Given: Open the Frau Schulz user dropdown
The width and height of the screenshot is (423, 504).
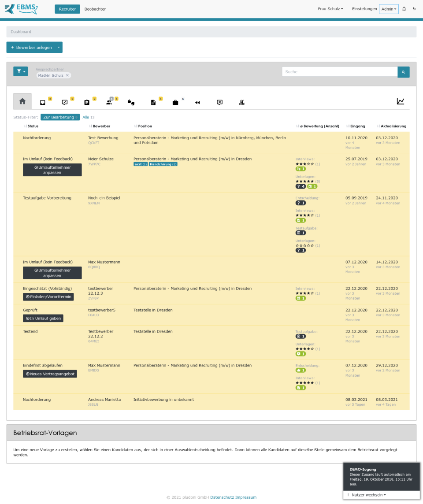Looking at the screenshot, I should pos(330,9).
